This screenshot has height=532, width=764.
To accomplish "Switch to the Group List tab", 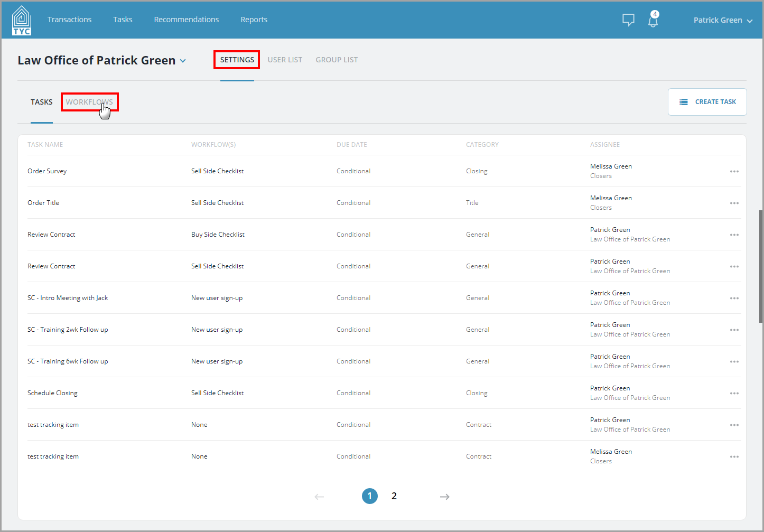I will pos(337,60).
